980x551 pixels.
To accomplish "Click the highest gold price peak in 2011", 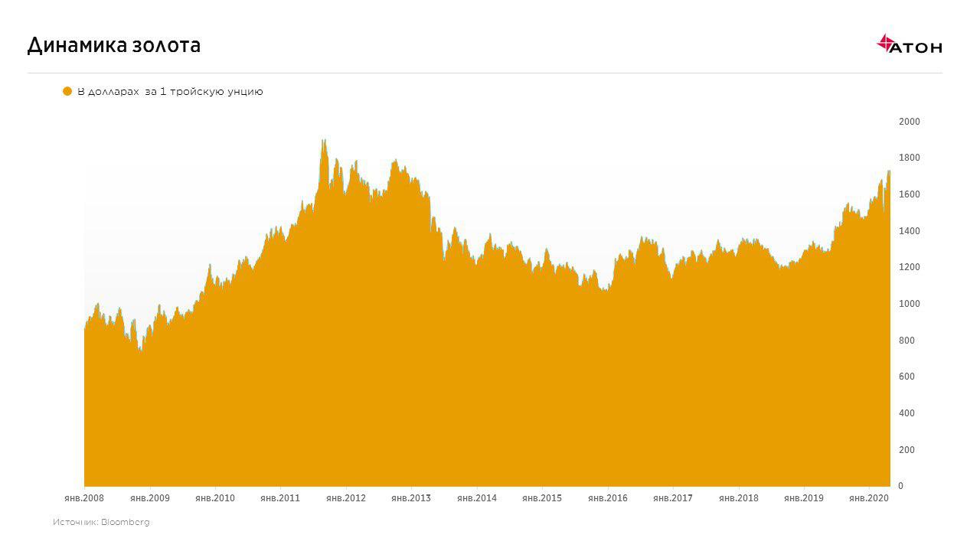I will point(324,141).
